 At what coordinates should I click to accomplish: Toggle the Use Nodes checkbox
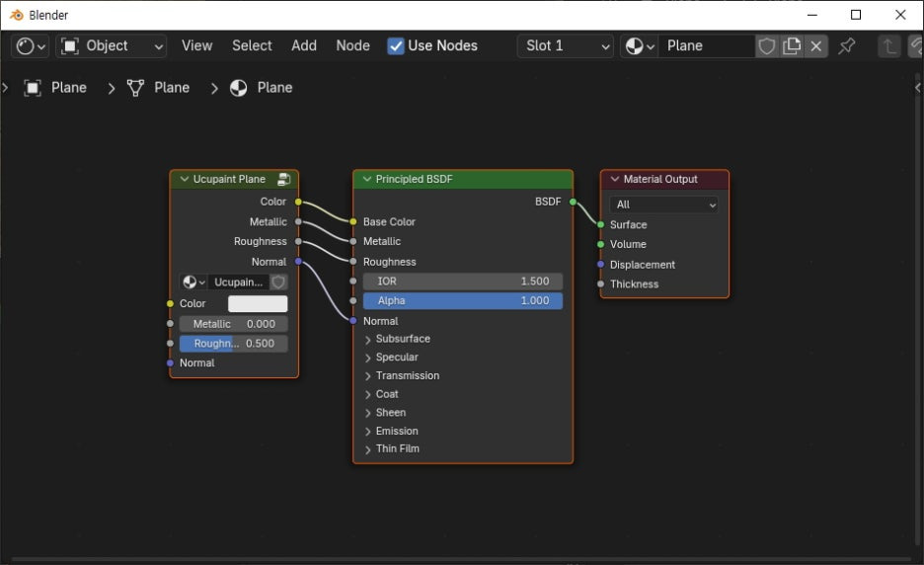tap(396, 46)
